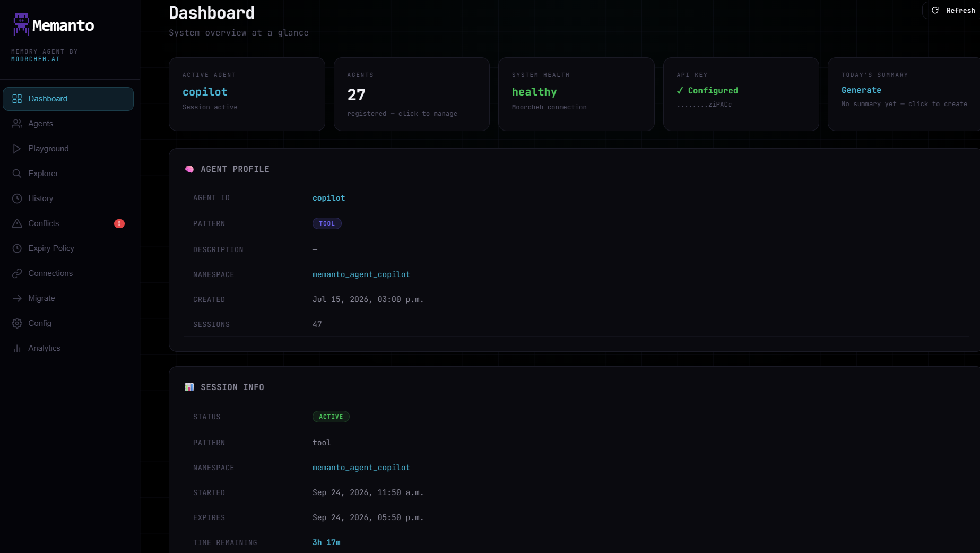Click the Dashboard page heading
980x553 pixels.
[x=212, y=13]
